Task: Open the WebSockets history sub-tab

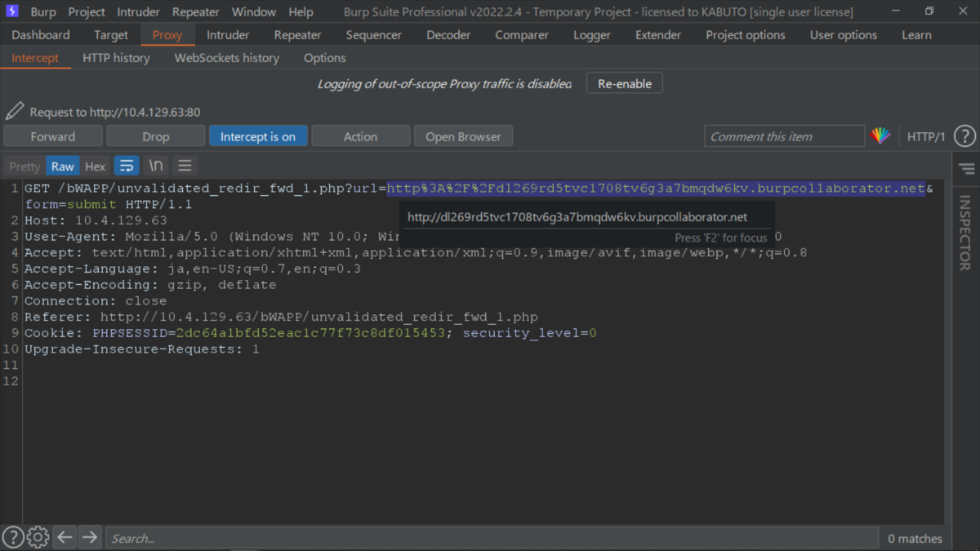Action: (x=227, y=58)
